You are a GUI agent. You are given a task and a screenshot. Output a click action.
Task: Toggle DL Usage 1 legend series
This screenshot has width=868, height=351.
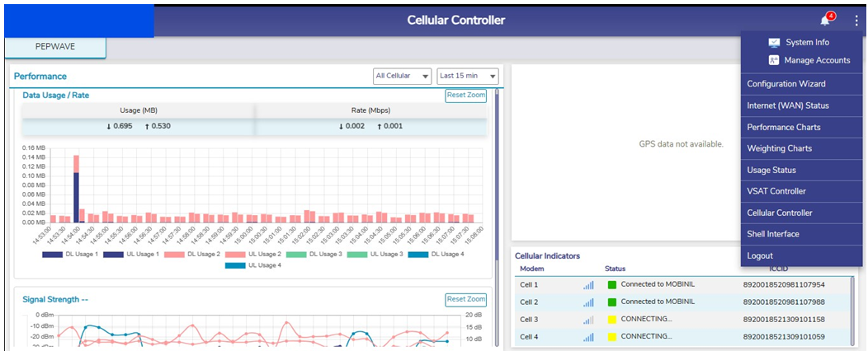70,254
